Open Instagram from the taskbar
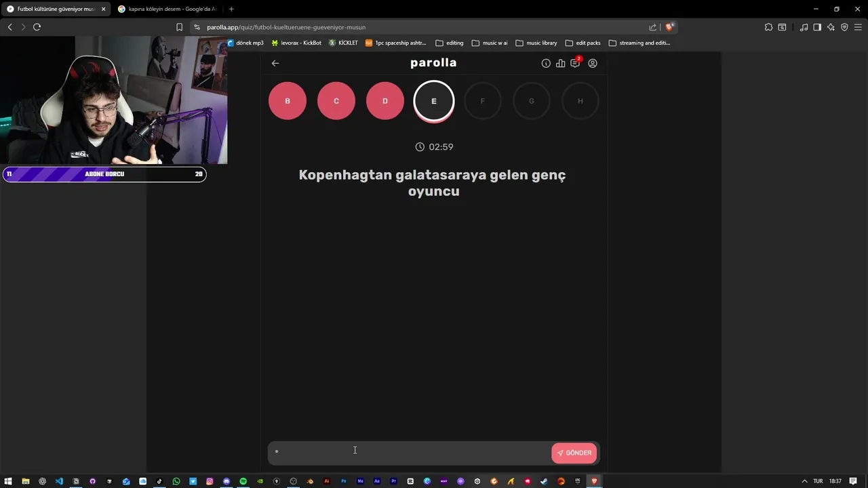The image size is (868, 488). click(210, 481)
